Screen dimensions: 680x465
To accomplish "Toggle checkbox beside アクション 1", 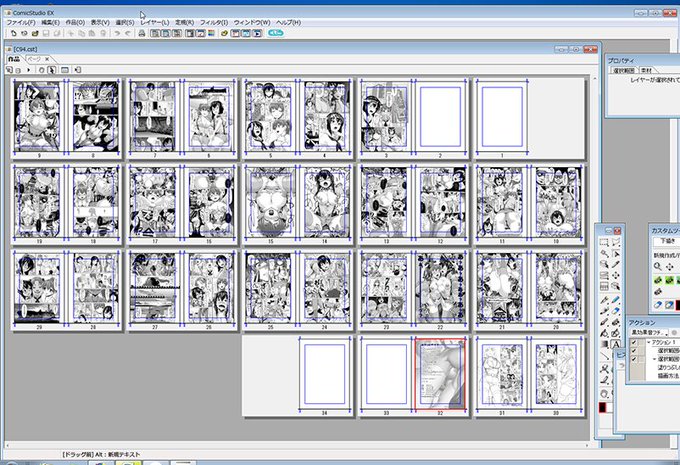I will pyautogui.click(x=634, y=343).
